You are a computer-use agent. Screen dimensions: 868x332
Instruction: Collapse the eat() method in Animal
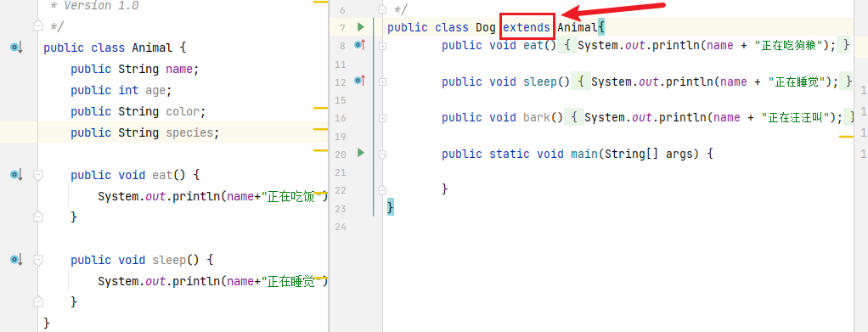(x=37, y=176)
